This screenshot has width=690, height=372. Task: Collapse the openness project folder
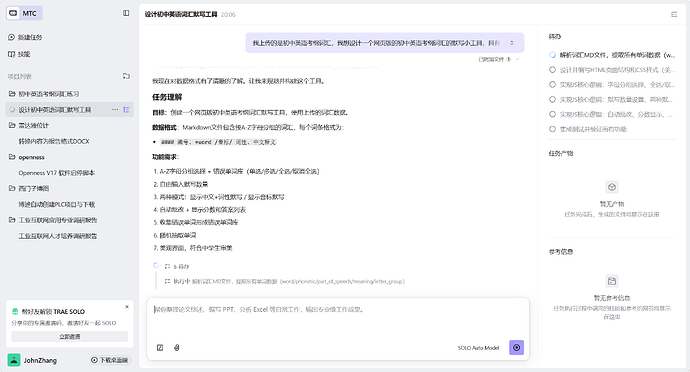coord(12,157)
